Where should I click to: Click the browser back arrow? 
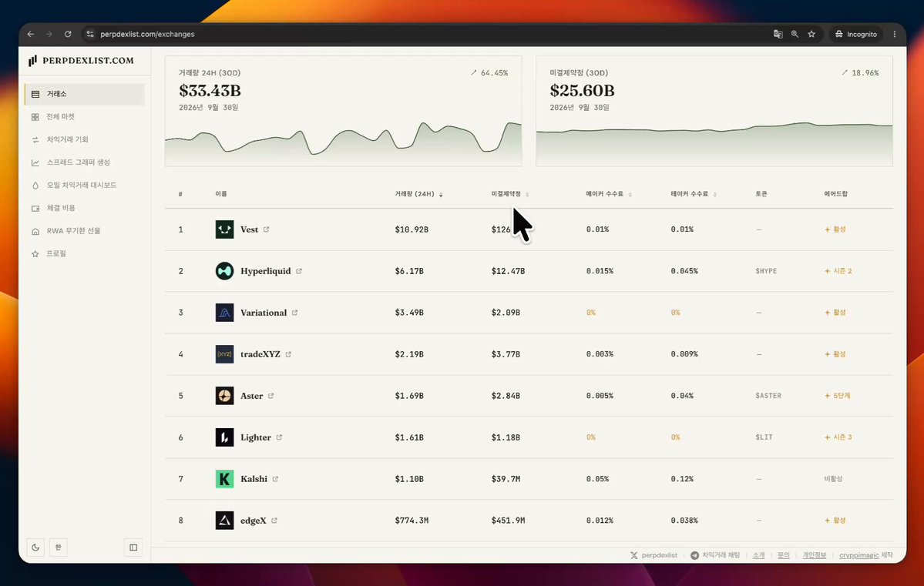(31, 34)
